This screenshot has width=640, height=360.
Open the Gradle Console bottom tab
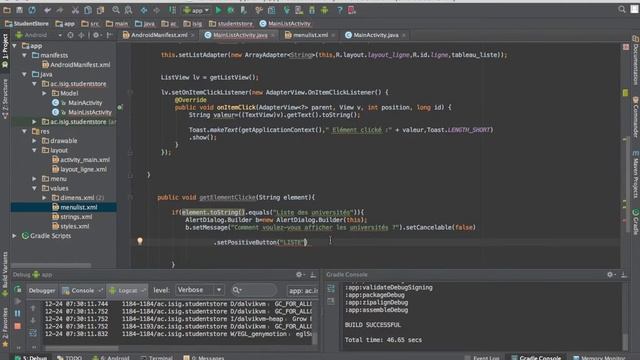point(536,358)
